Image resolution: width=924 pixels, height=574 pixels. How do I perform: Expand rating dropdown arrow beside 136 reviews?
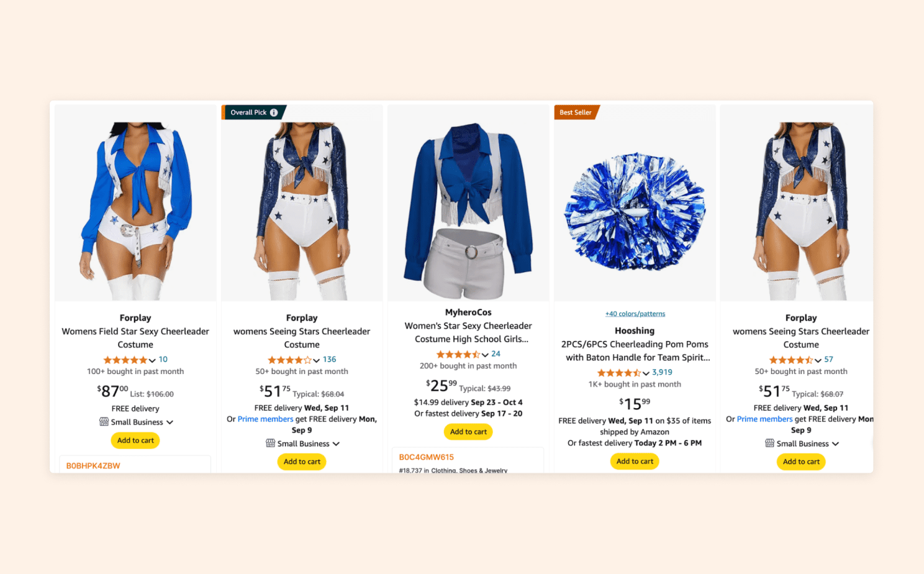click(317, 360)
